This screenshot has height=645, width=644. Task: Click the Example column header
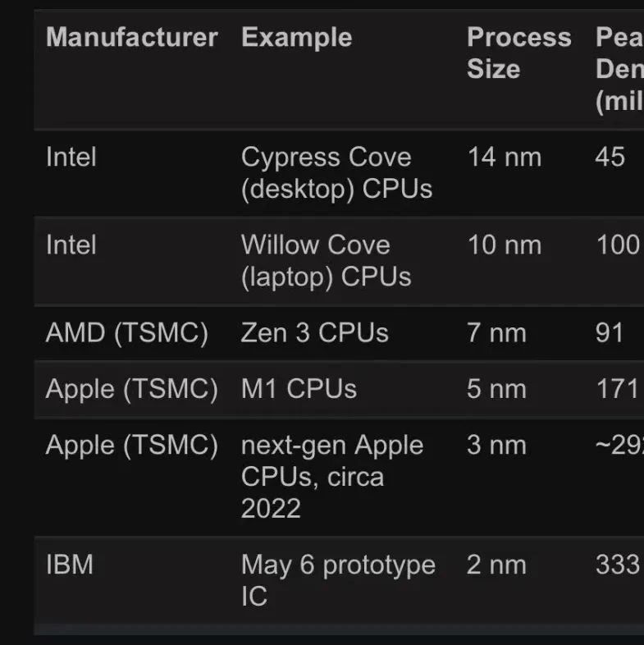pyautogui.click(x=296, y=38)
